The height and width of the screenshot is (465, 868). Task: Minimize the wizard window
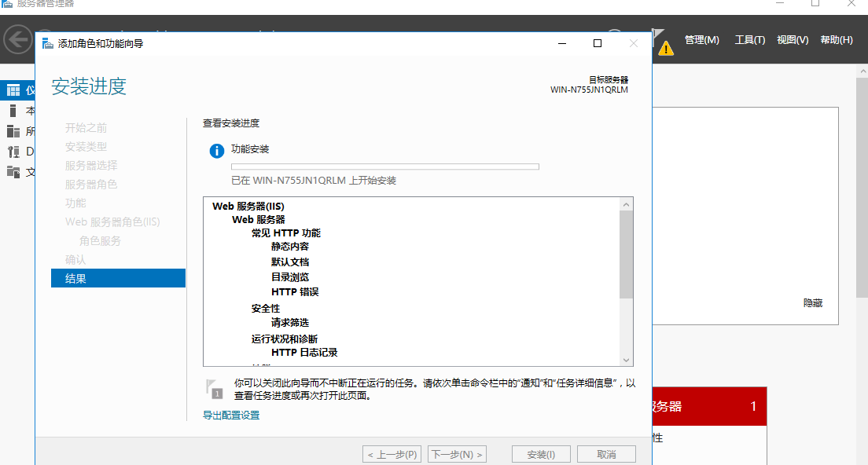click(562, 43)
